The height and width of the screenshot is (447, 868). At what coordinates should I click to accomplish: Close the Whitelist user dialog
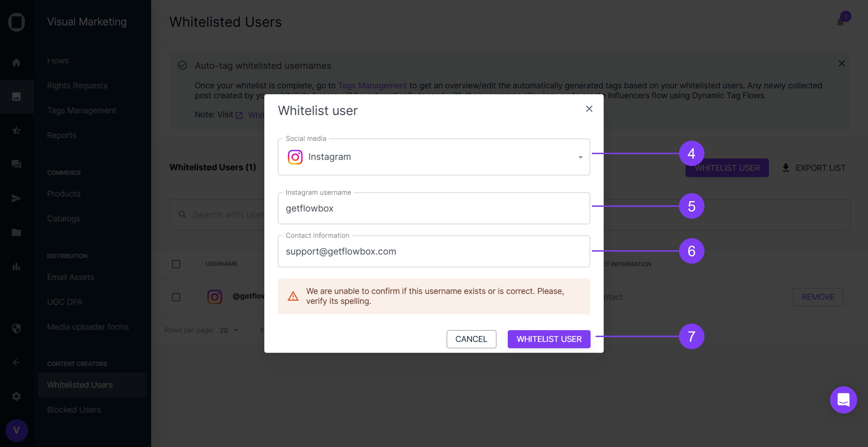tap(589, 109)
